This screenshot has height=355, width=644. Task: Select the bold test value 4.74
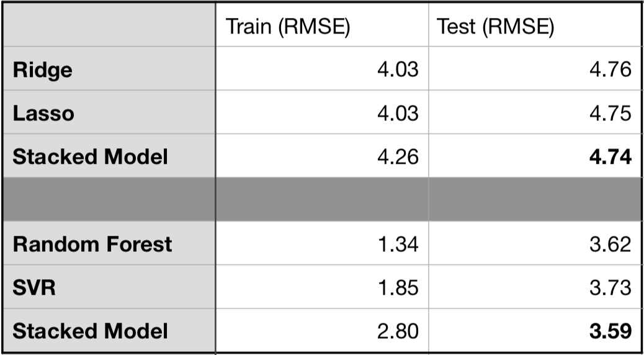[x=610, y=156]
